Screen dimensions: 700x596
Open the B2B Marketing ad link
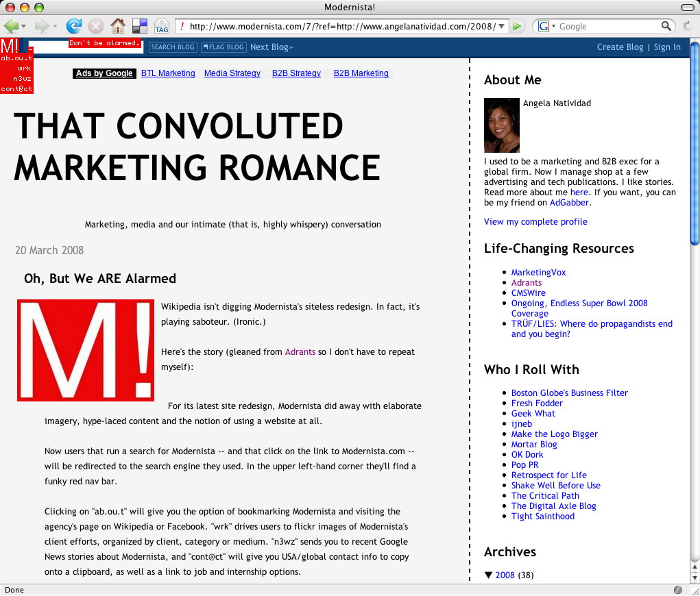click(361, 73)
